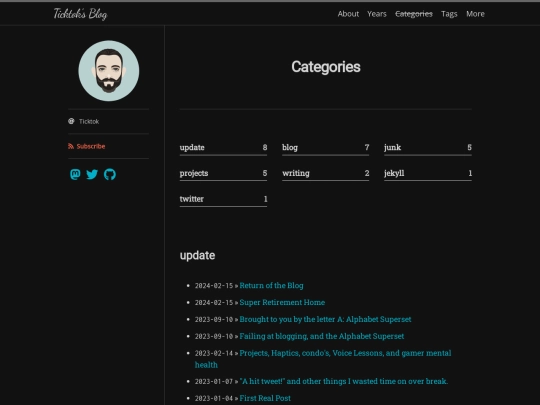Click the Ticktok author name with globe icon

point(84,121)
